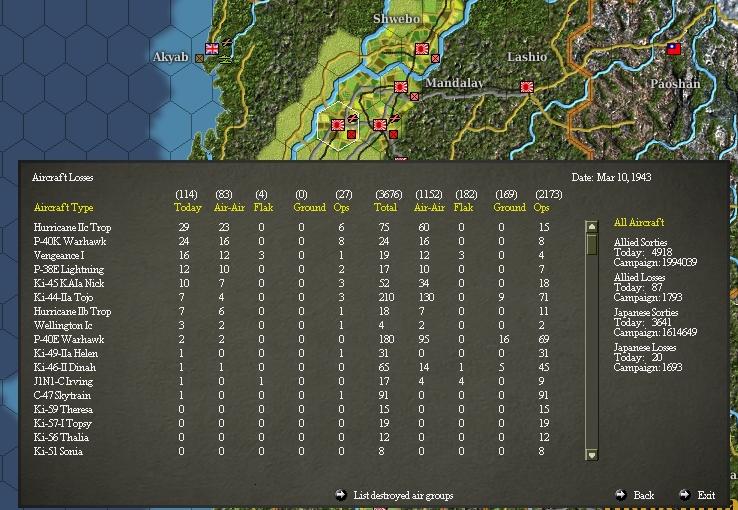Select the Hurricane IIc Trop row
Viewport: 738px width, 510px height.
tap(291, 227)
